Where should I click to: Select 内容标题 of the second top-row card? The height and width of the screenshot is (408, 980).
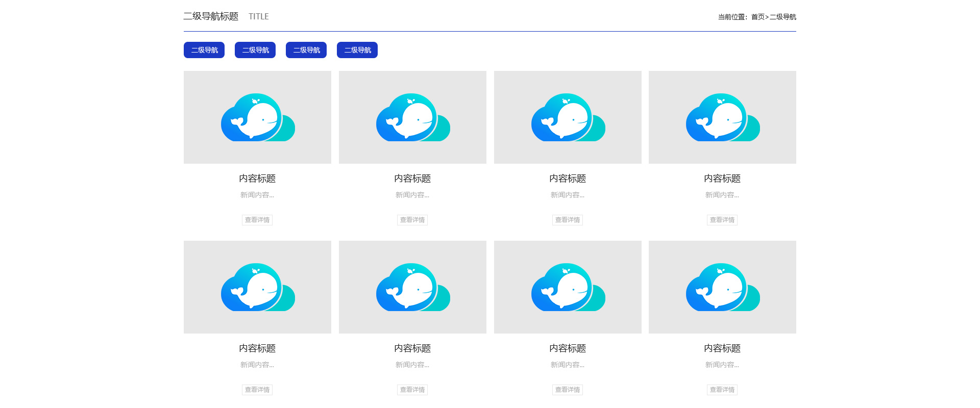(412, 178)
